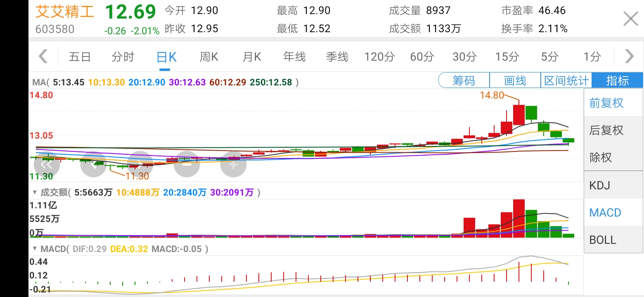Switch to 分时 tab
Image resolution: width=644 pixels, height=297 pixels.
pyautogui.click(x=123, y=57)
